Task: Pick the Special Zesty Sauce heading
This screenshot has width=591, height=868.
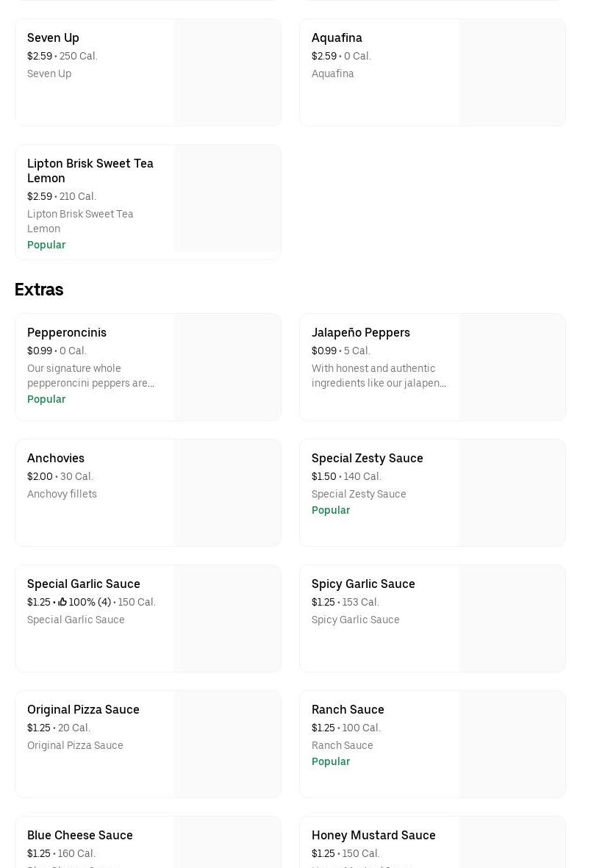Action: coord(368,458)
